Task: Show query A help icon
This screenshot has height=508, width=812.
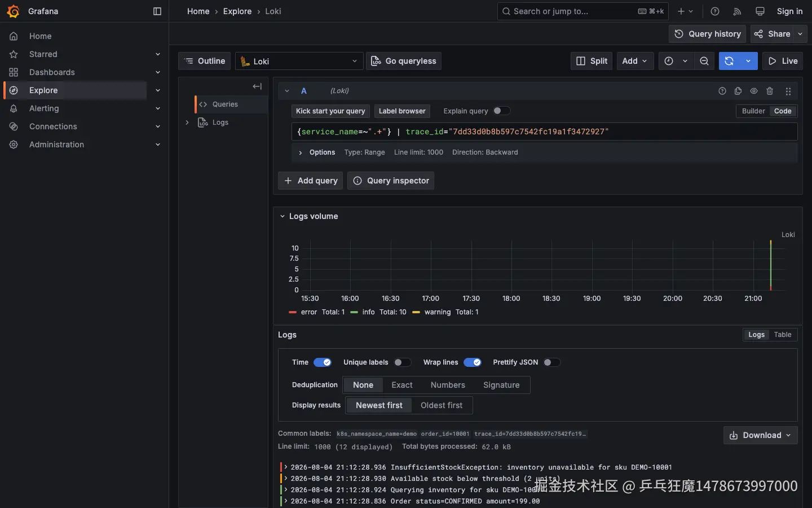Action: [722, 91]
